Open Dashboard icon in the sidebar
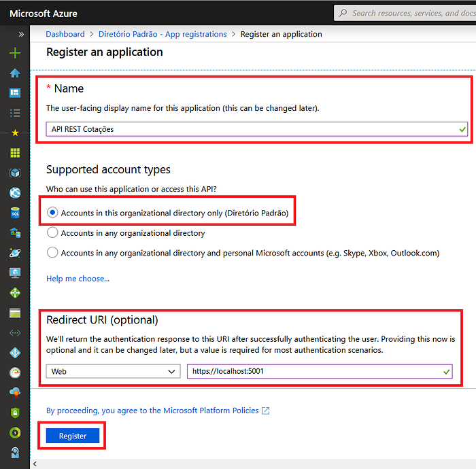476x469 pixels. coord(15,93)
